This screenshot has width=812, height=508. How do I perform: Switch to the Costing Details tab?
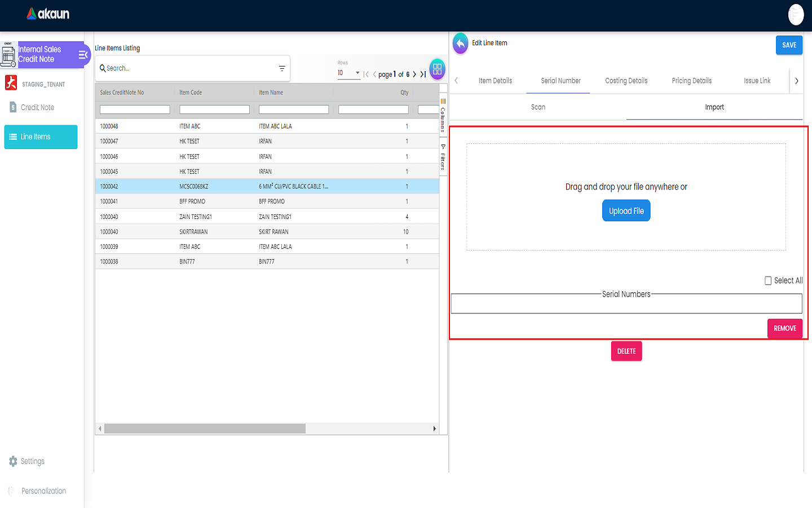[626, 81]
